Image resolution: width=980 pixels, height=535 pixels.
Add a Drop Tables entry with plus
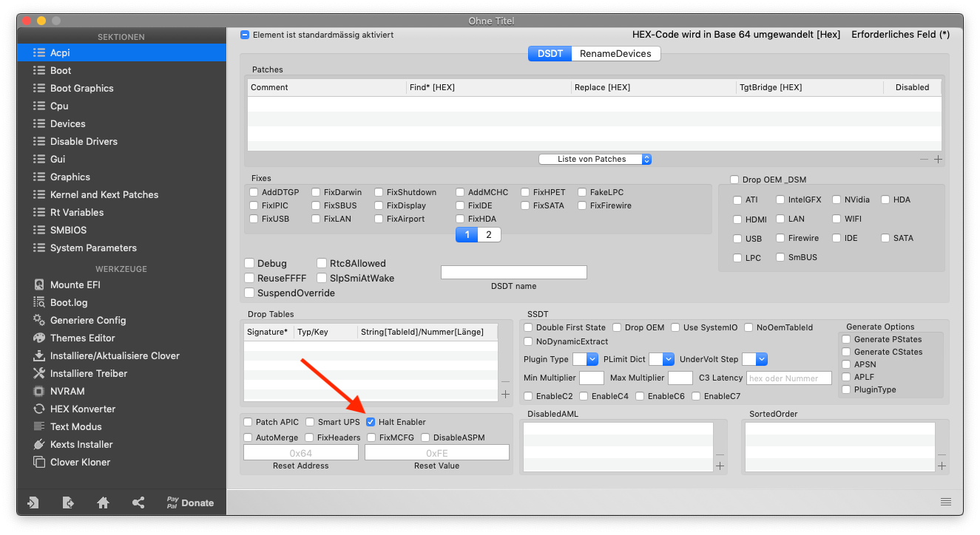coord(505,395)
